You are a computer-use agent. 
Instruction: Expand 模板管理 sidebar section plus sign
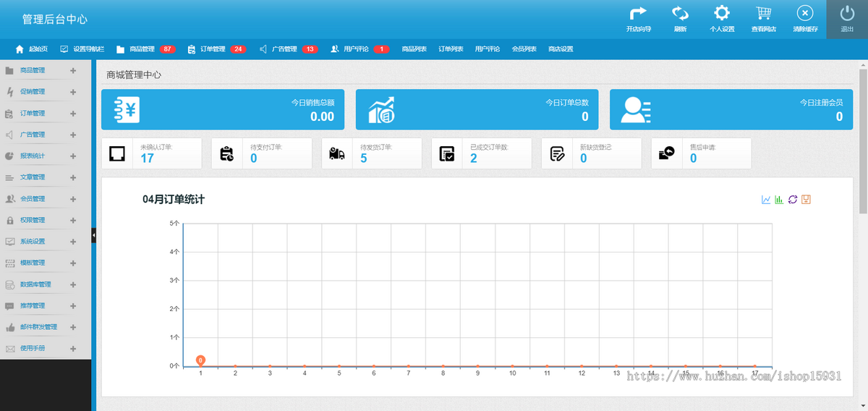pyautogui.click(x=73, y=263)
